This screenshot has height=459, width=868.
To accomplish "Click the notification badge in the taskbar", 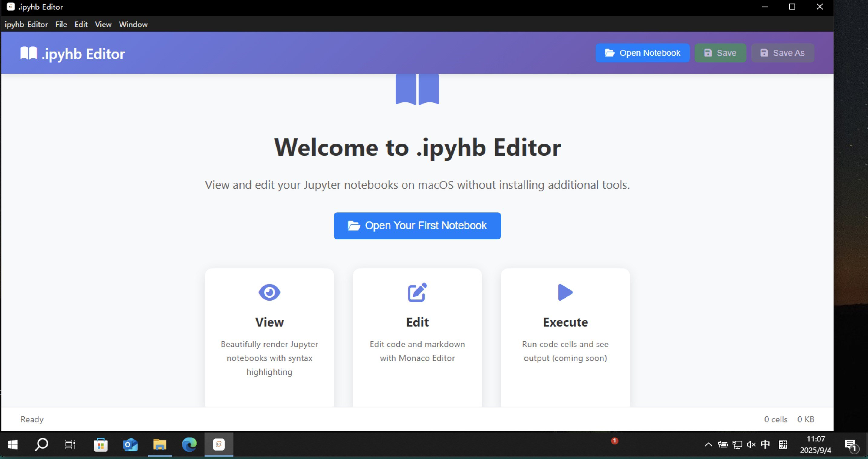I will coord(614,441).
